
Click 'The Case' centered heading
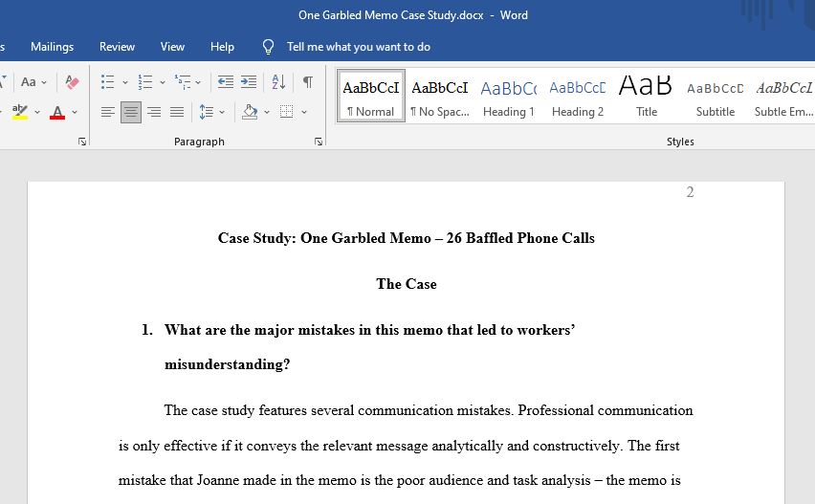pyautogui.click(x=407, y=284)
